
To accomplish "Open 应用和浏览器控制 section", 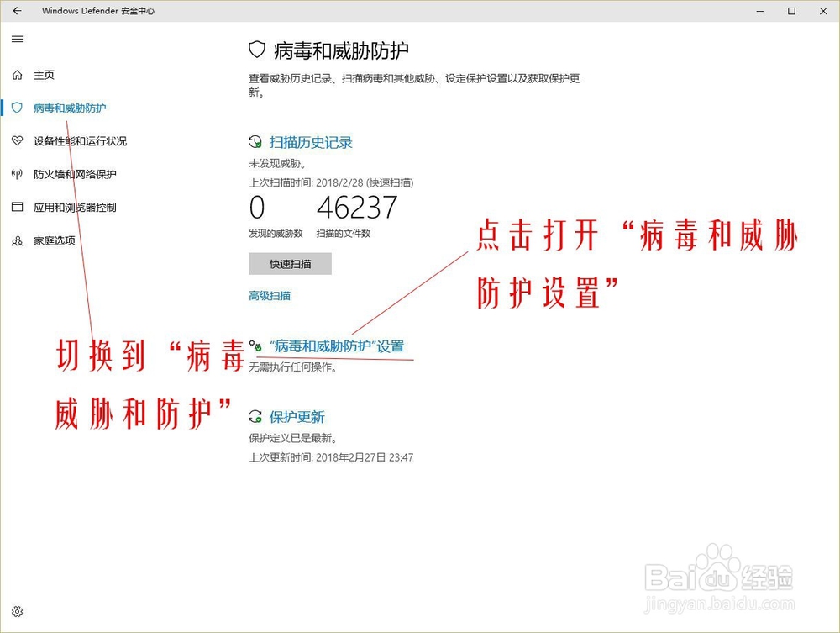I will point(75,208).
